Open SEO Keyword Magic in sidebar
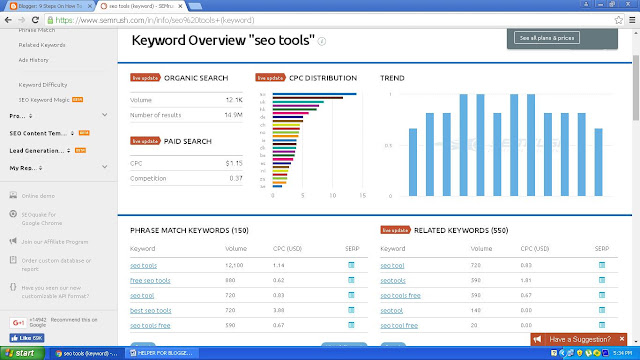 pyautogui.click(x=44, y=100)
